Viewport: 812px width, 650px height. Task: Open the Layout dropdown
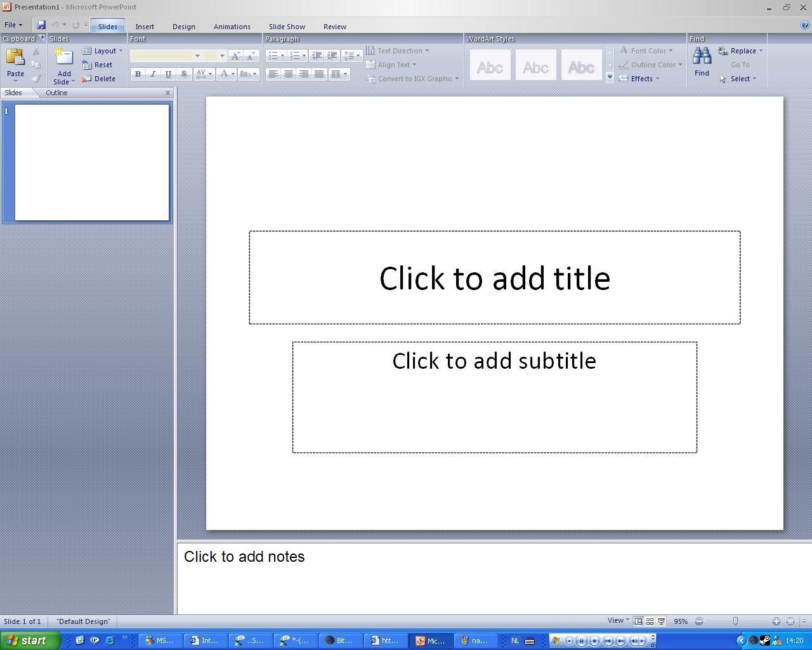102,51
